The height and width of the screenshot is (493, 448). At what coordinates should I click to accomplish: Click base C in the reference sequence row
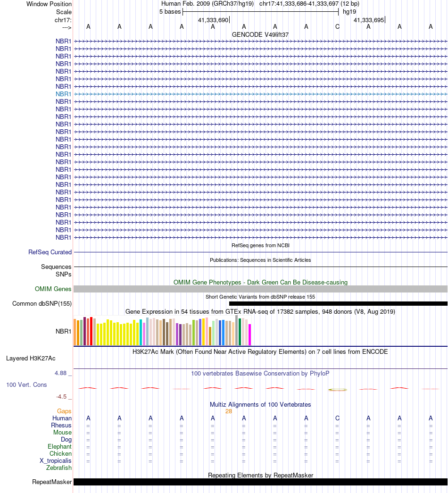[337, 27]
